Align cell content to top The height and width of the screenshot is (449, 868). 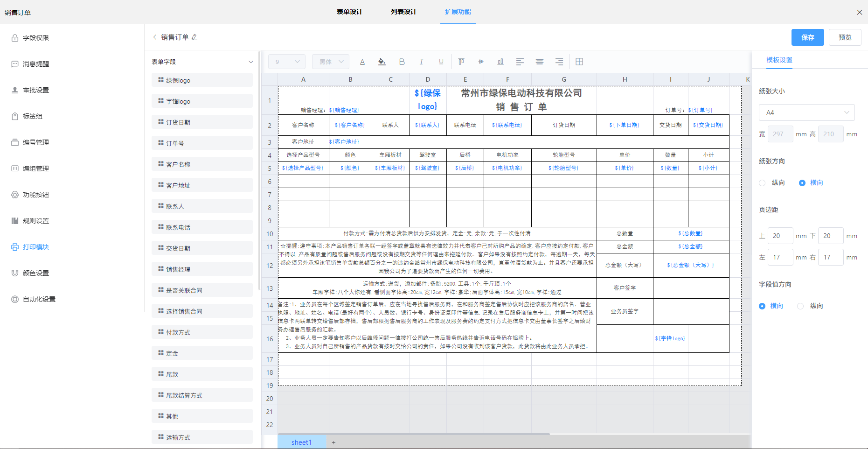461,62
